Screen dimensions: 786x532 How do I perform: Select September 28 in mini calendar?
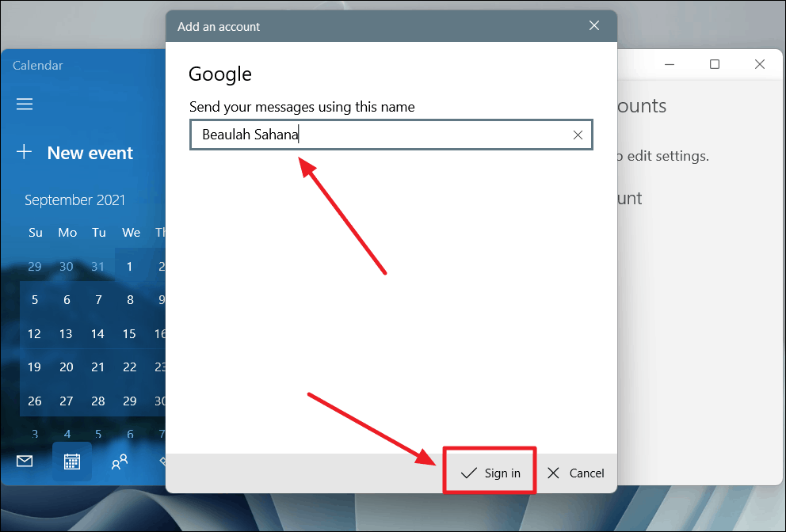pos(98,401)
